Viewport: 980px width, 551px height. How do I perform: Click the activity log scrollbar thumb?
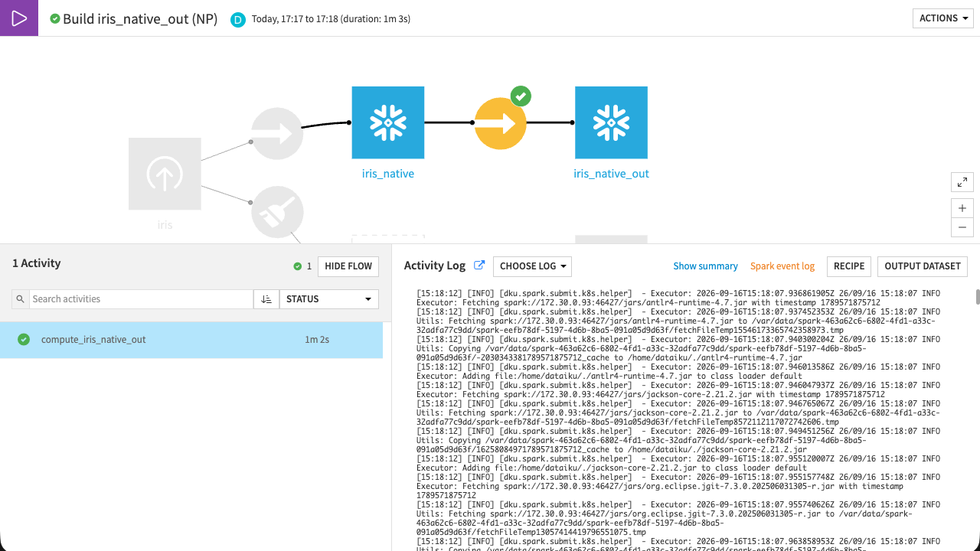pyautogui.click(x=977, y=297)
